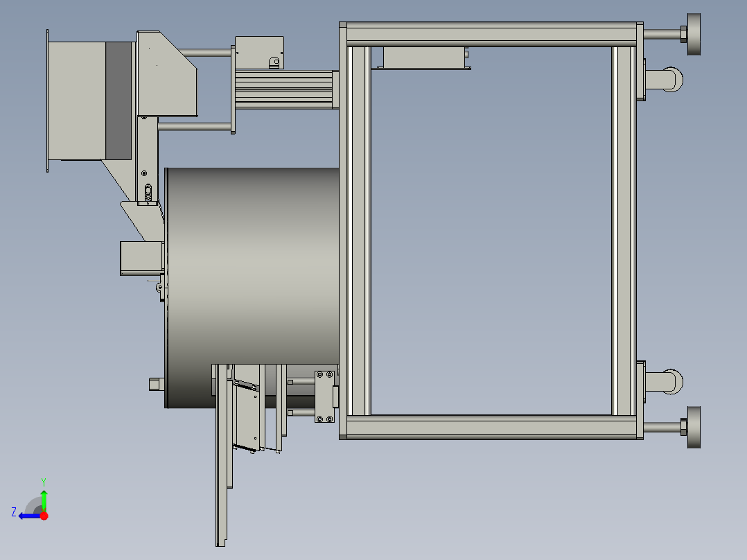Select the small square box left of the drum
Screen dimensions: 747x560
click(141, 259)
